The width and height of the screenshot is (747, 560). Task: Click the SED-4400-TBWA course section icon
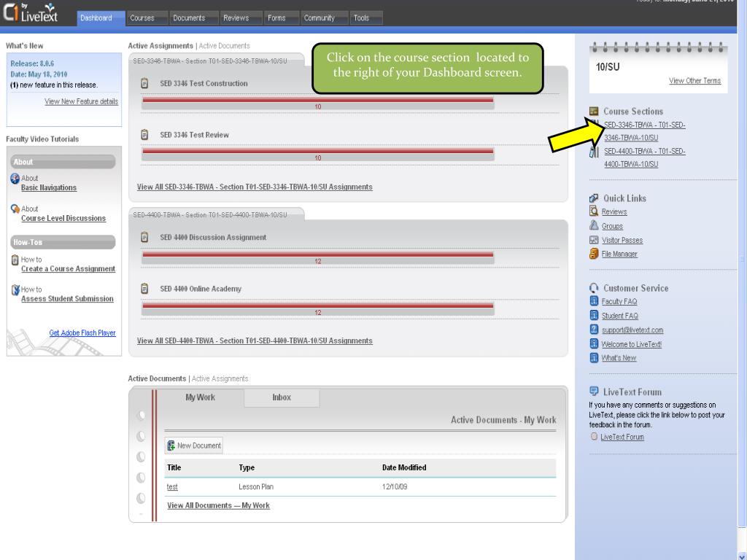pyautogui.click(x=594, y=152)
